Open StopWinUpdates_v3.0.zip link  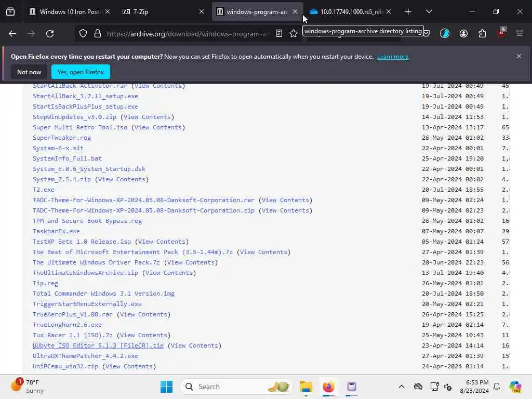tap(74, 117)
